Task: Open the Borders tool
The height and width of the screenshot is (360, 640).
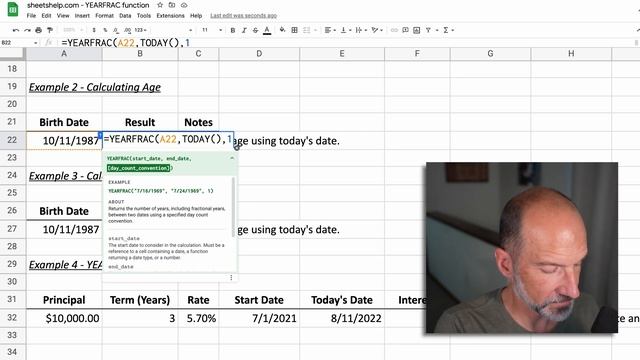Action: click(294, 30)
